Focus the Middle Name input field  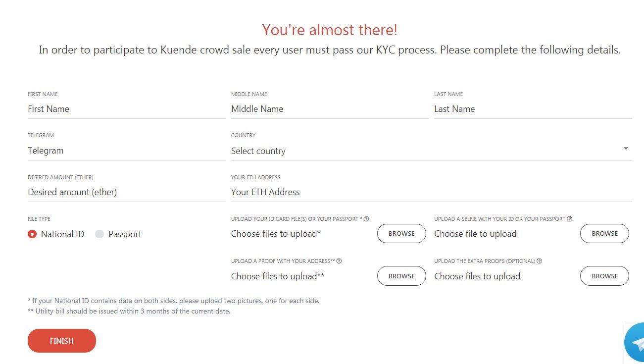[x=330, y=109]
